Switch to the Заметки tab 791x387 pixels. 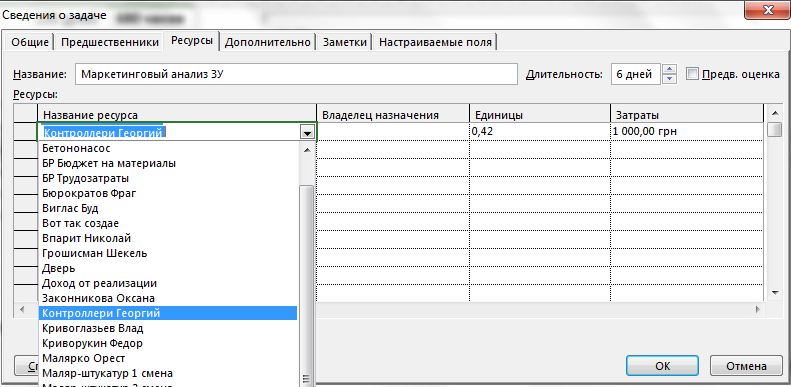click(x=345, y=42)
